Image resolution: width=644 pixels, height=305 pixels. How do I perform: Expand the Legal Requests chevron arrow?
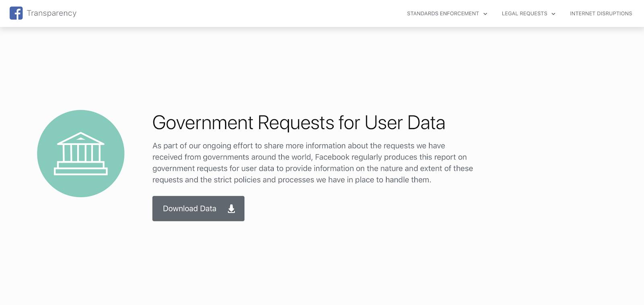pos(553,14)
